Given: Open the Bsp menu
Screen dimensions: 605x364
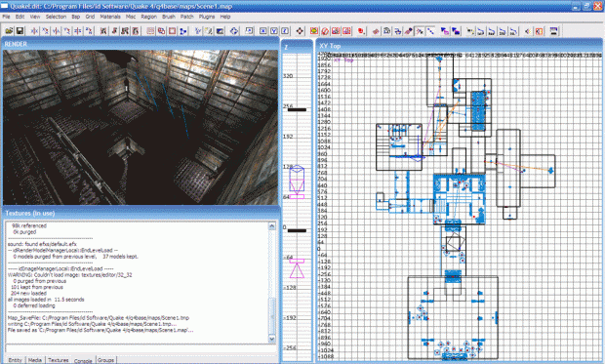Looking at the screenshot, I should pyautogui.click(x=76, y=17).
